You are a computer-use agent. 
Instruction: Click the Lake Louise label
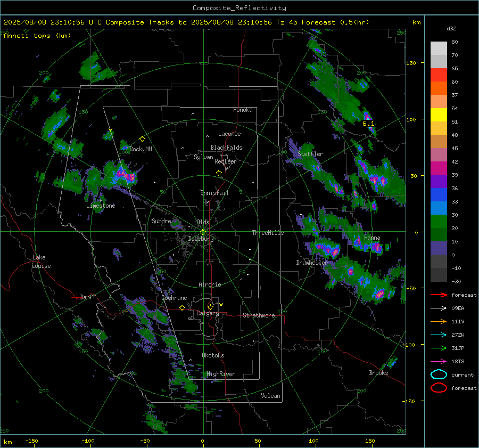pos(41,262)
